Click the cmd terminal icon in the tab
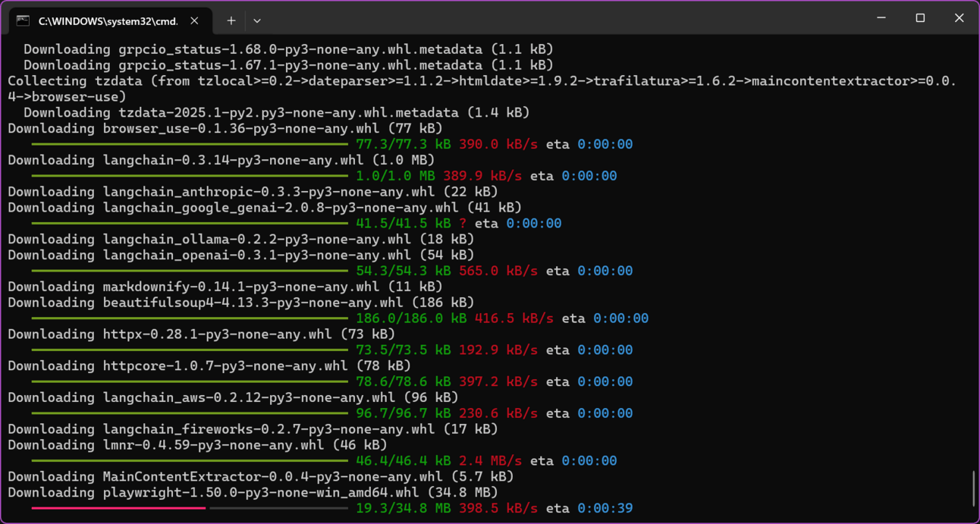 pos(24,20)
